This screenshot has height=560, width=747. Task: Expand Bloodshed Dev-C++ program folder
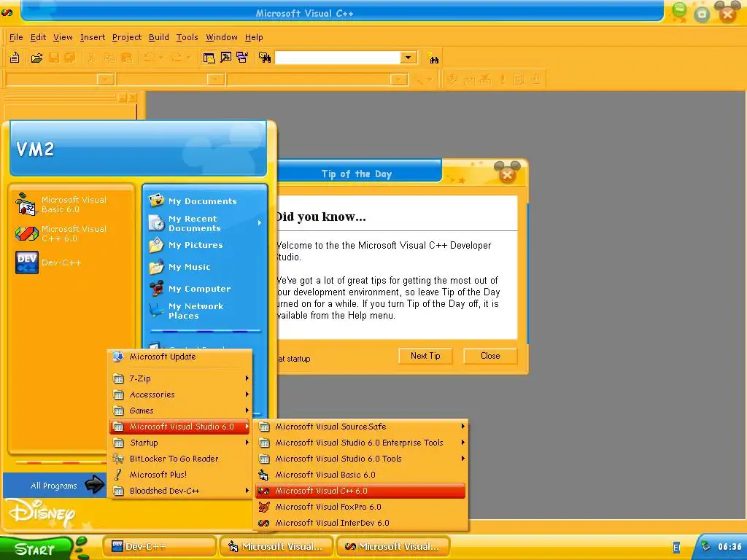pos(181,491)
